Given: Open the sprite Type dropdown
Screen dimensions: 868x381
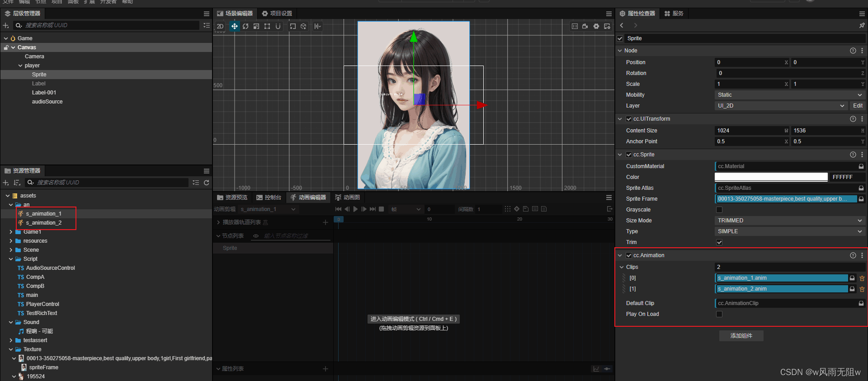Looking at the screenshot, I should pyautogui.click(x=790, y=231).
